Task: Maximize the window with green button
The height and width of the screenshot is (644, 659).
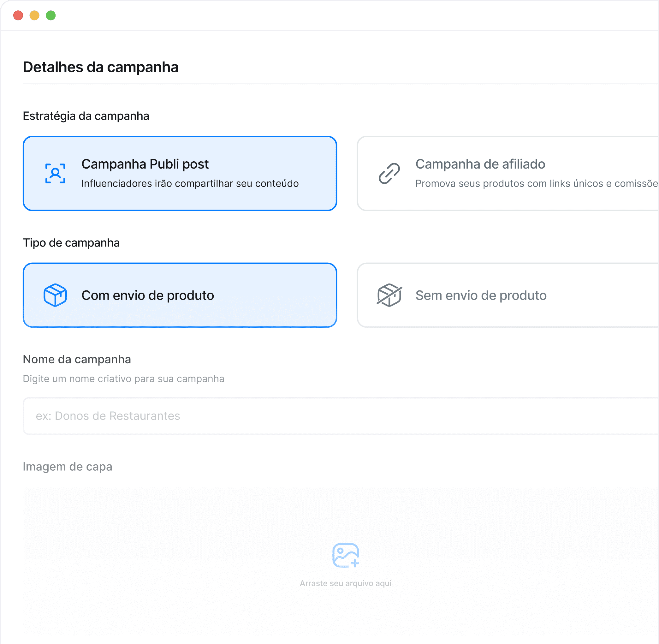Action: 51,15
